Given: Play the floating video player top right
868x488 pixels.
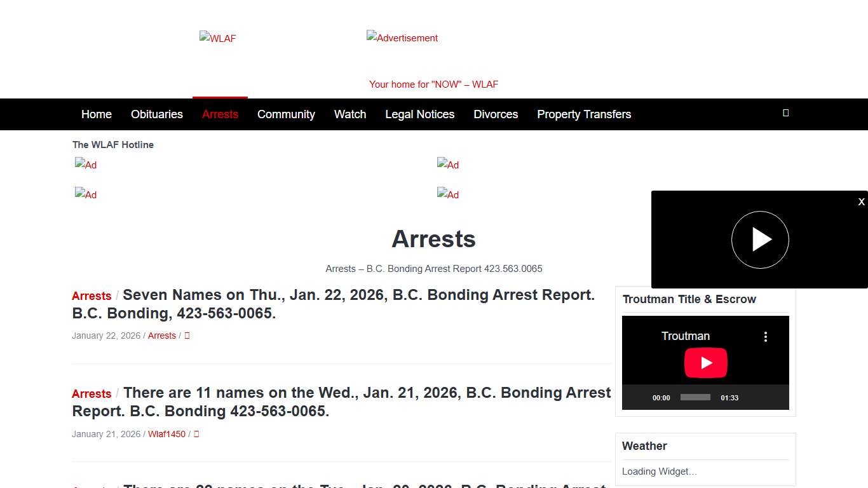Looking at the screenshot, I should point(760,240).
